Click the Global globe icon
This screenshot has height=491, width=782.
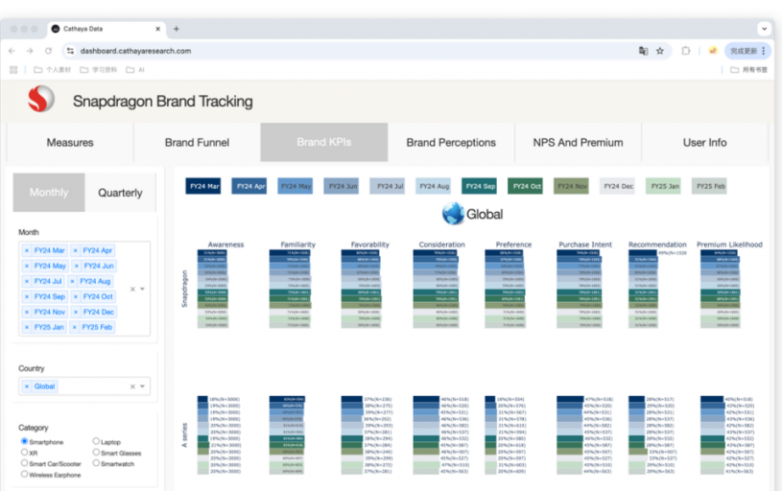pos(453,213)
